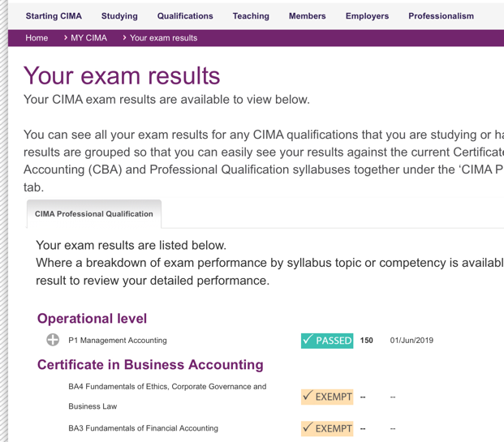The image size is (504, 442).
Task: Click BA4 Fundamentals of Ethics exam name
Action: (x=167, y=387)
